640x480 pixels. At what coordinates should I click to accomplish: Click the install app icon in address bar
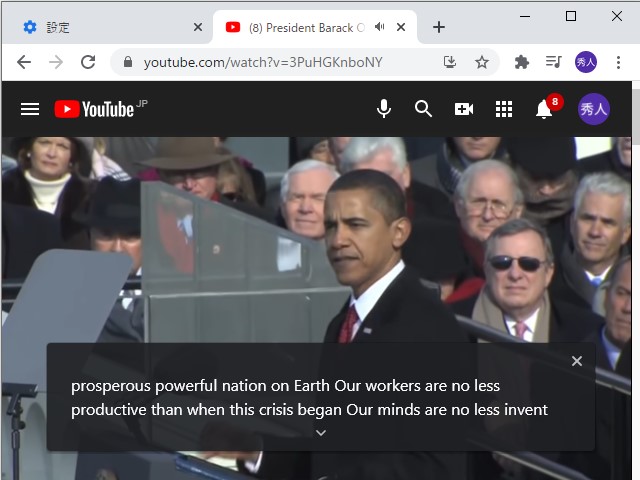(450, 62)
